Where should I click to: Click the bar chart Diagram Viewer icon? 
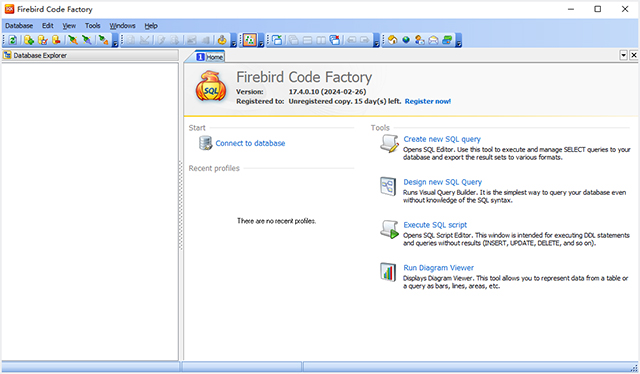388,272
